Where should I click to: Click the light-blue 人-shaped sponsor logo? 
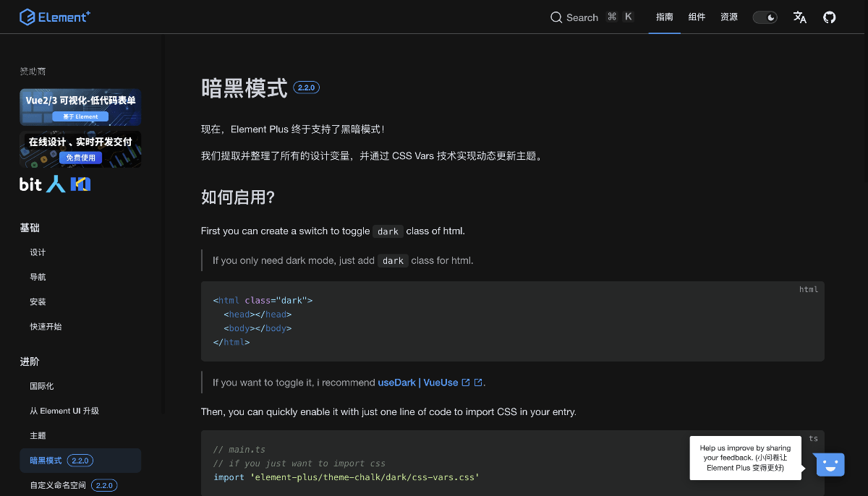pyautogui.click(x=56, y=184)
